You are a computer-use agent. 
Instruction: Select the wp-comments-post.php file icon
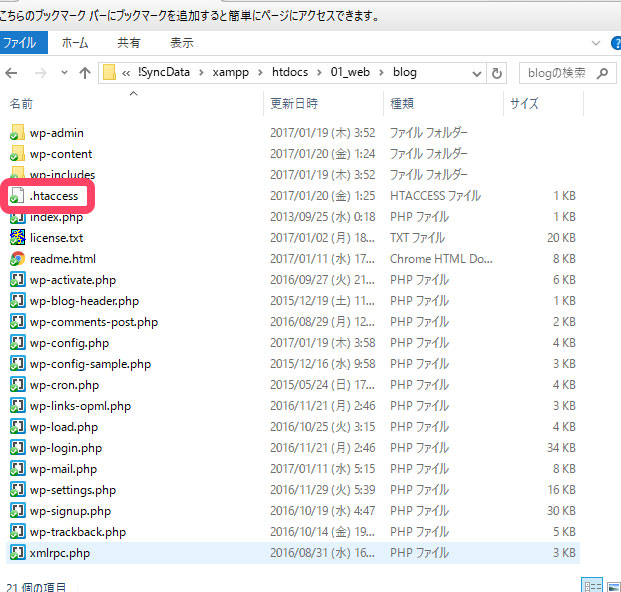point(17,322)
